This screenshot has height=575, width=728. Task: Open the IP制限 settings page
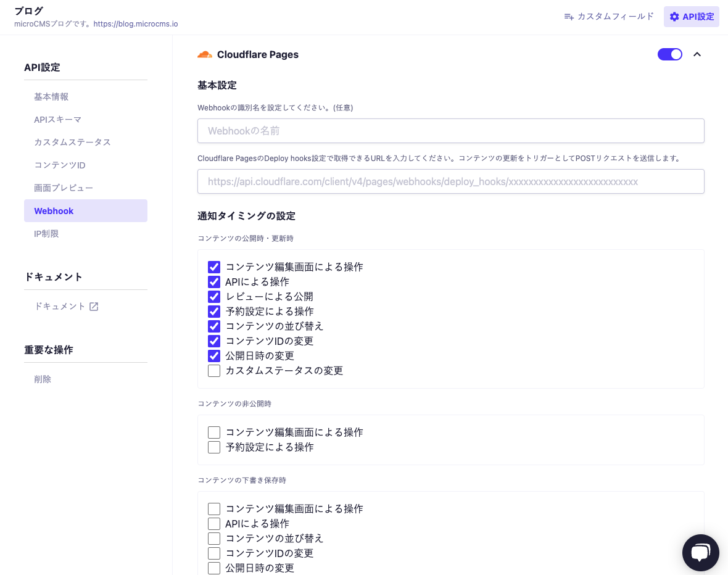pyautogui.click(x=46, y=234)
